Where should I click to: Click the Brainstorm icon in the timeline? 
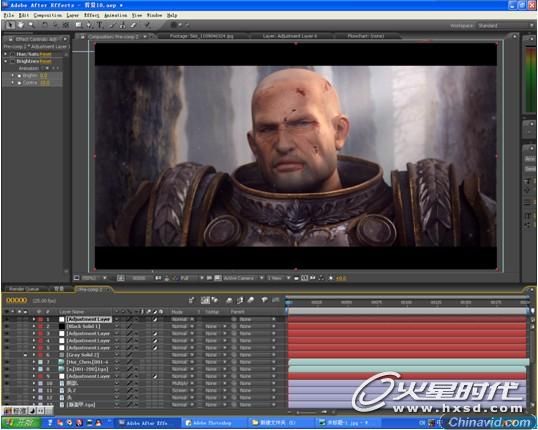coord(264,300)
